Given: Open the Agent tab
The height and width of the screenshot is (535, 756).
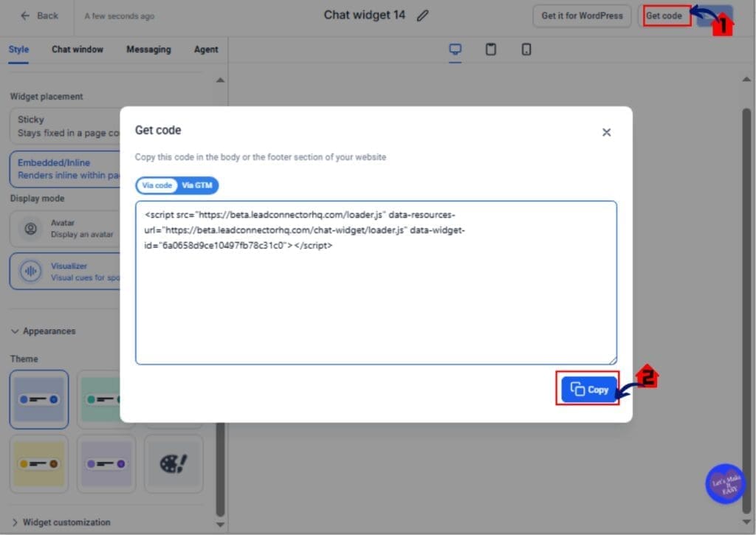Looking at the screenshot, I should tap(206, 49).
